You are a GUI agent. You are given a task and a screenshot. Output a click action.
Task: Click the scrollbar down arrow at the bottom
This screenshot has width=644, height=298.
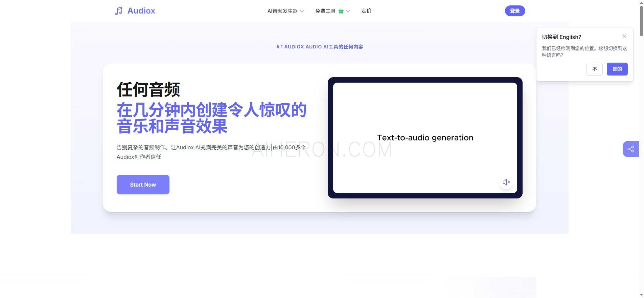pos(641,295)
